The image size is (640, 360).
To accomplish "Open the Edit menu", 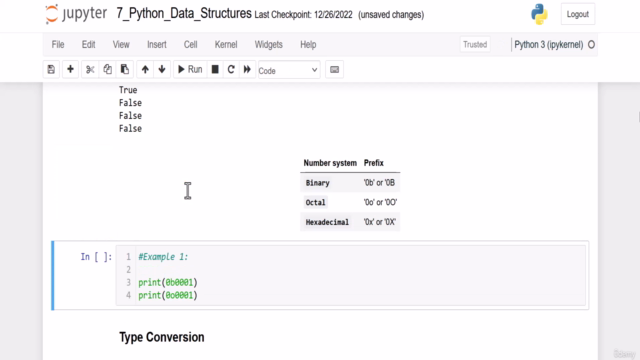I will coord(88,44).
